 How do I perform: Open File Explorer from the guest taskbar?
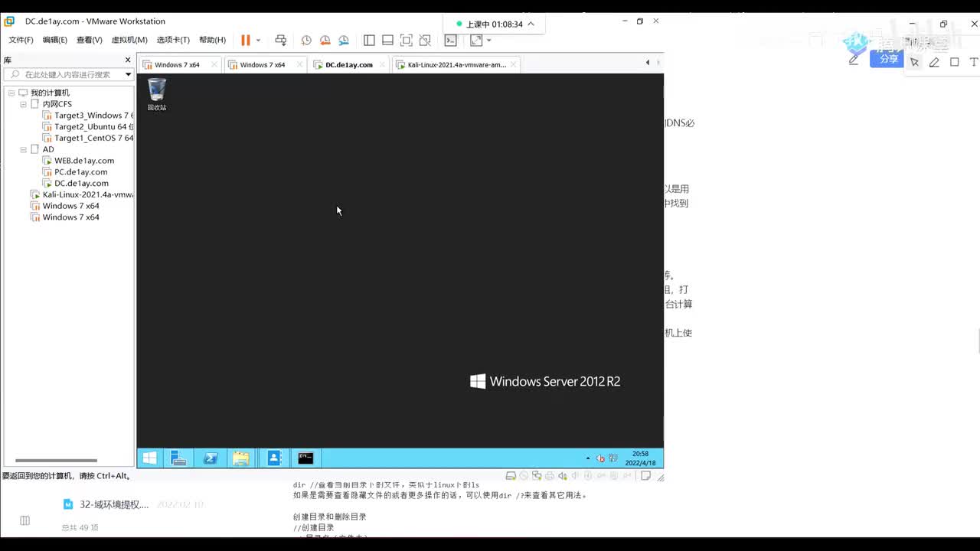pos(241,458)
